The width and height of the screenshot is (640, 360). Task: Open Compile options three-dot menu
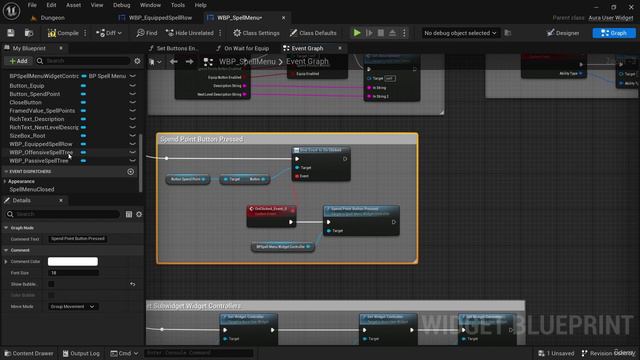pyautogui.click(x=85, y=33)
